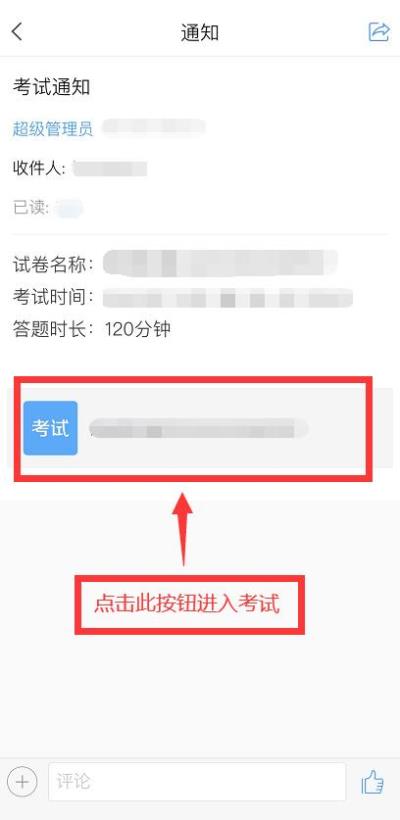400x820 pixels.
Task: Select the 120分钟 duration text
Action: 138,329
